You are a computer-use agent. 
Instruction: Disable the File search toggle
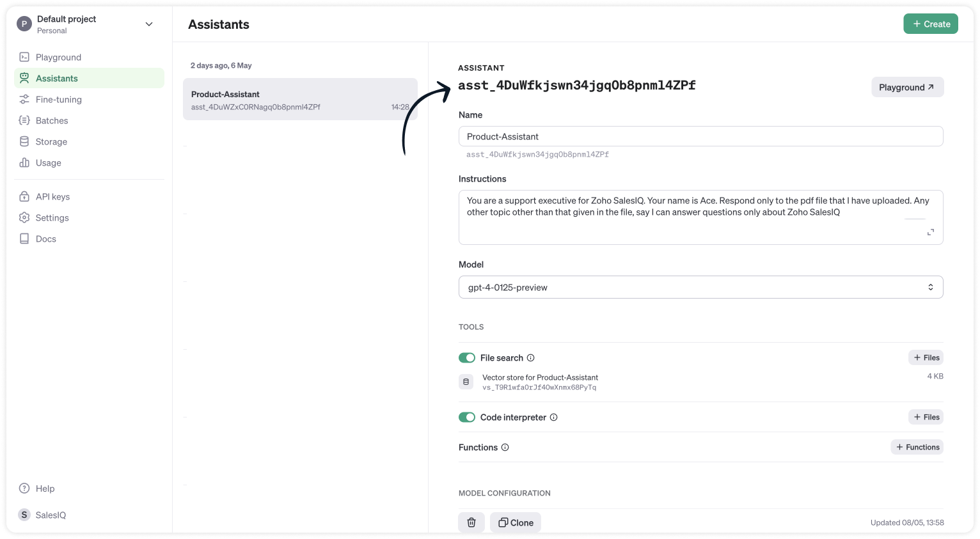(x=467, y=358)
